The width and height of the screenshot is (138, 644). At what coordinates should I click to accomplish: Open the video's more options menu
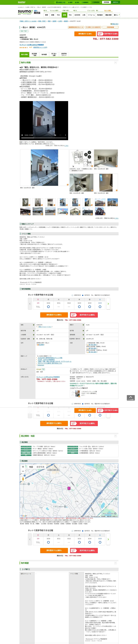66,135
